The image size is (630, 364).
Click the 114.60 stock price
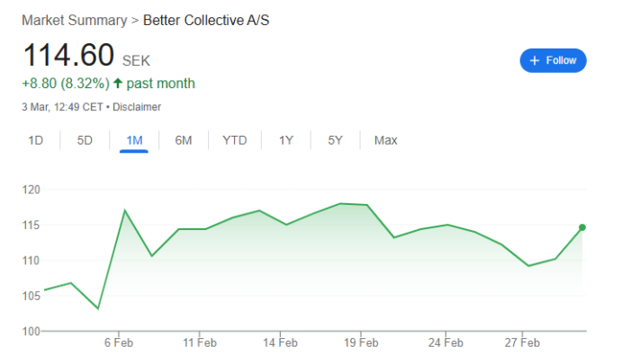pos(68,55)
